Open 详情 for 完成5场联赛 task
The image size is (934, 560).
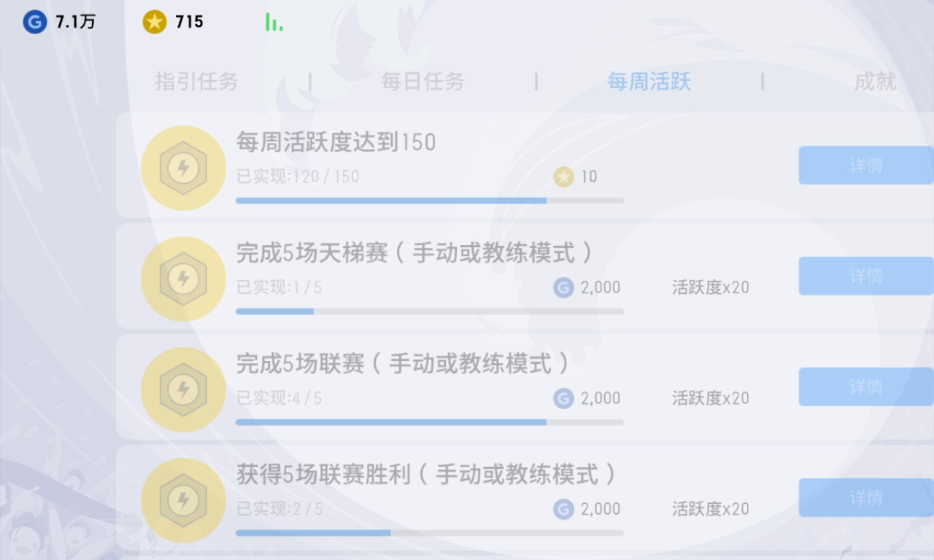[x=866, y=387]
